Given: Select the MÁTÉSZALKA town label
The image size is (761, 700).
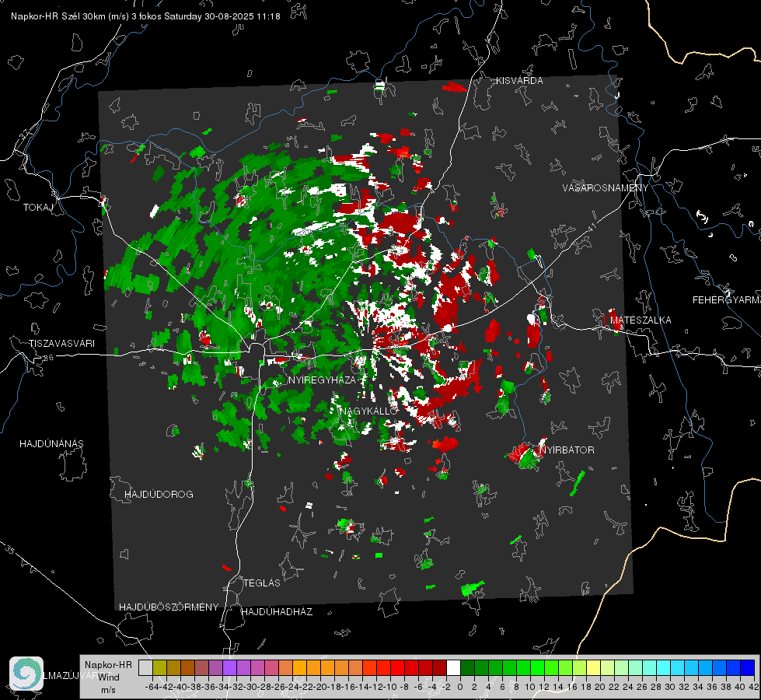Looking at the screenshot, I should click(x=641, y=320).
